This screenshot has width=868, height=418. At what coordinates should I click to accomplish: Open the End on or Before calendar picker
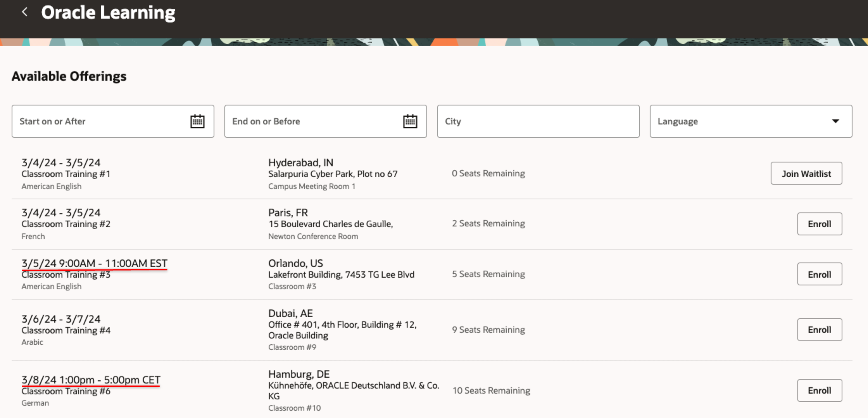(x=410, y=121)
